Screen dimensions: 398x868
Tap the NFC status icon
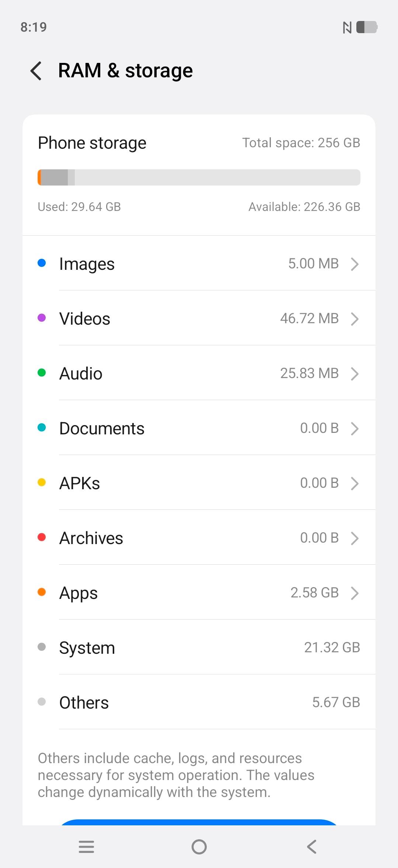pos(347,27)
